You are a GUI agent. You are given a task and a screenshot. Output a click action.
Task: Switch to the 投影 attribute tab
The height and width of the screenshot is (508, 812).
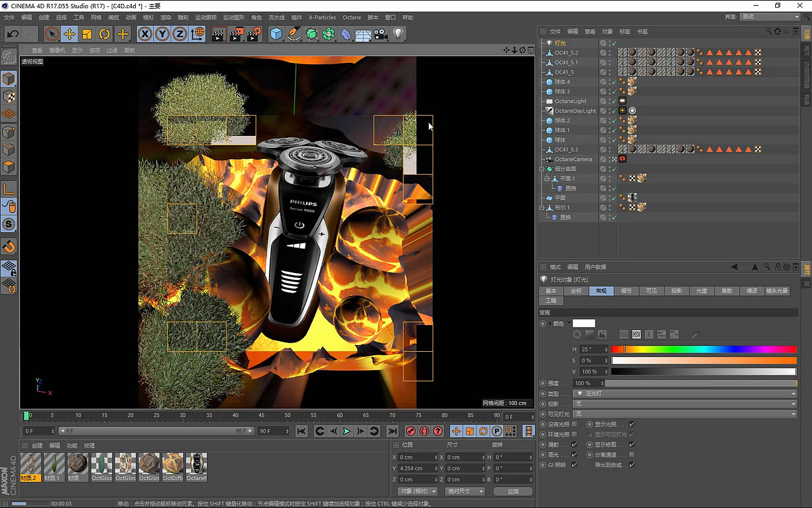[x=676, y=291]
